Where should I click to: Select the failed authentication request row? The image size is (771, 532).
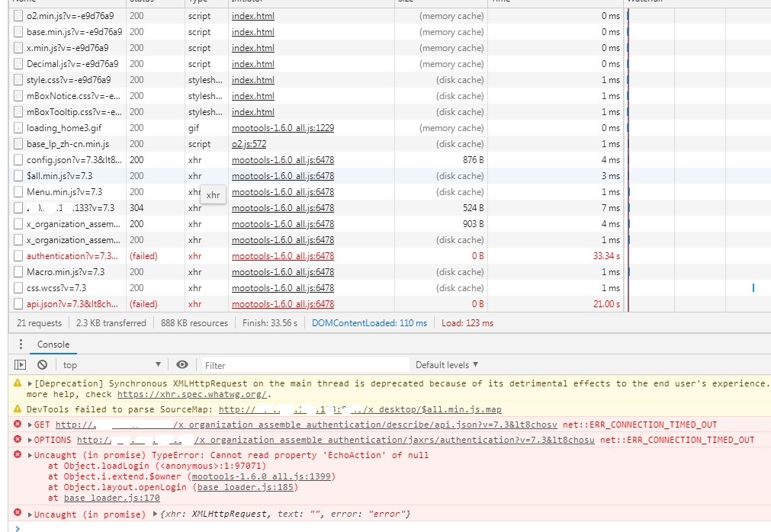(x=72, y=256)
